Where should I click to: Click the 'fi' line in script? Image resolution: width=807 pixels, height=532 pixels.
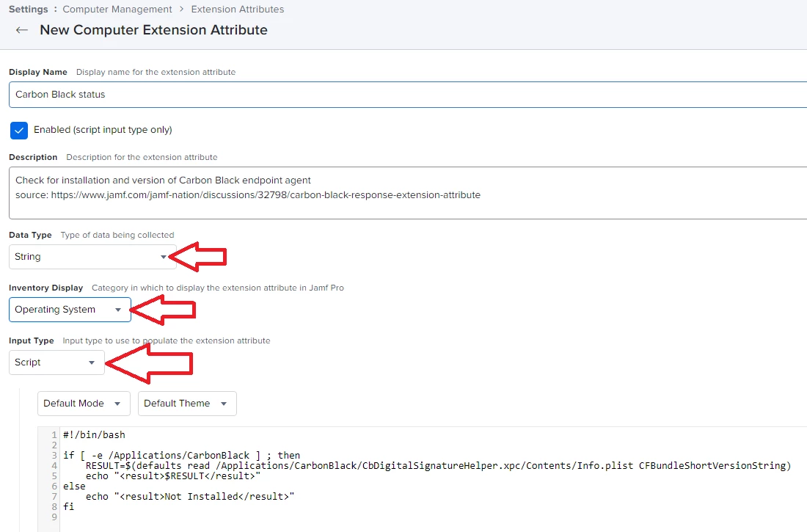pyautogui.click(x=68, y=507)
